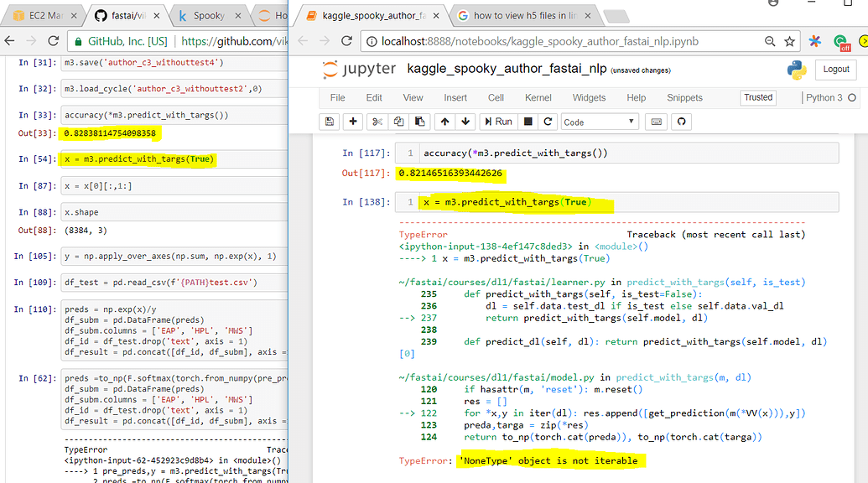Click the Logout button
868x483 pixels.
tap(835, 70)
